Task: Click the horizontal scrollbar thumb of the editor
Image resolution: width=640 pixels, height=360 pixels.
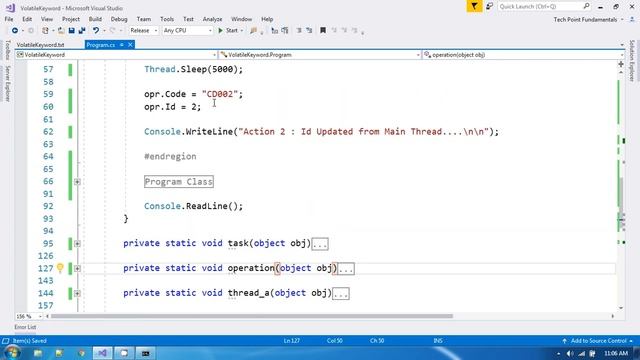Action: coord(252,316)
